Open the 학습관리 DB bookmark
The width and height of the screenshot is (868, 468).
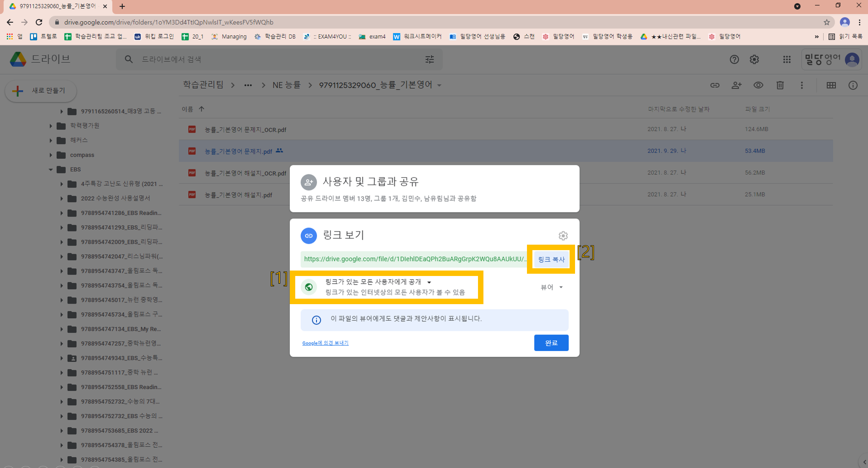275,37
